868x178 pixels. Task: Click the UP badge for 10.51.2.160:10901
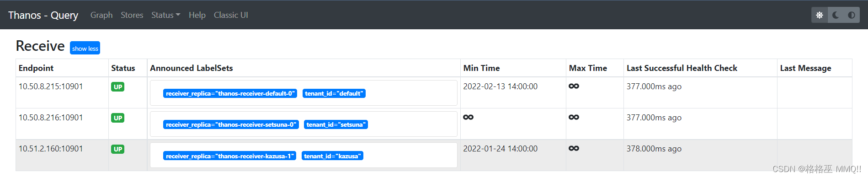[118, 149]
